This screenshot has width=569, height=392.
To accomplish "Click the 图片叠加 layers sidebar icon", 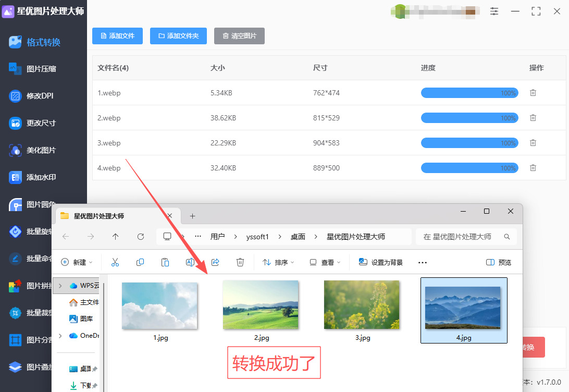I will 15,367.
